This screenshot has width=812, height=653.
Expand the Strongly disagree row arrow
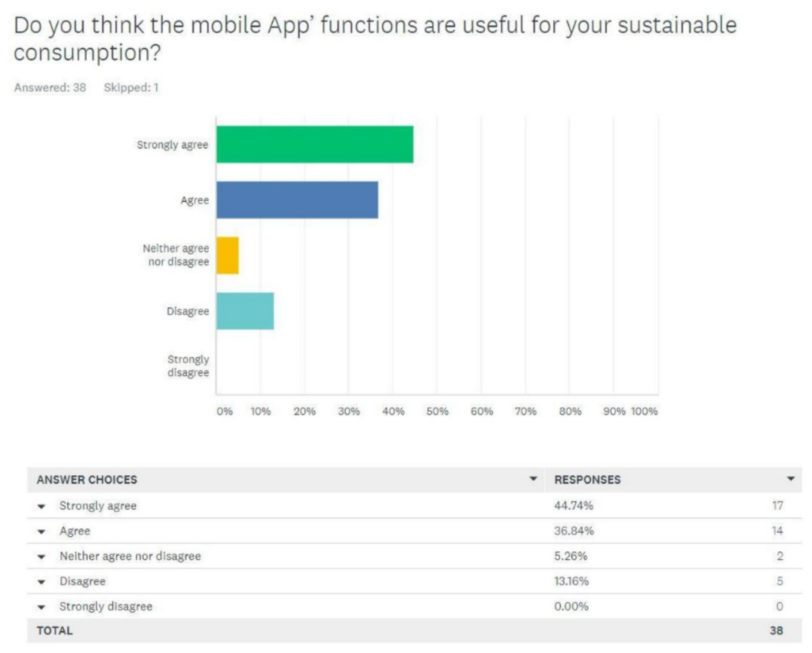point(41,607)
